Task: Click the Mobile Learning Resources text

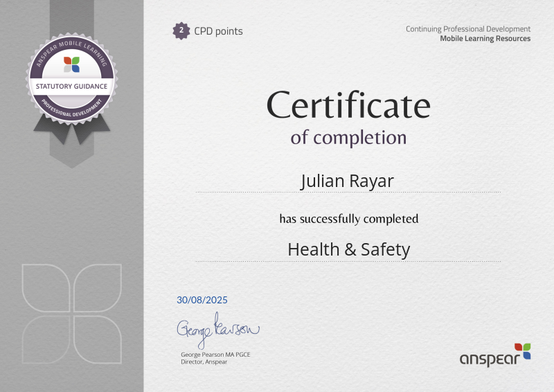Action: tap(485, 39)
